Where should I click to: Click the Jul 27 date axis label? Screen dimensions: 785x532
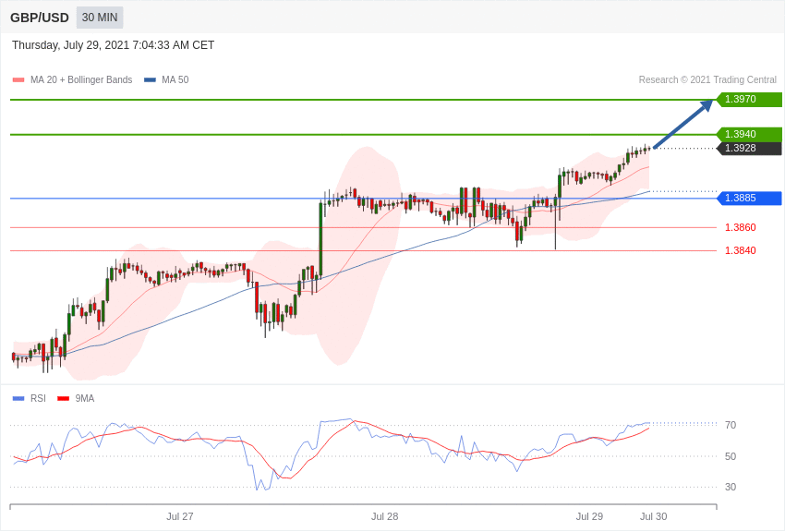tap(180, 516)
